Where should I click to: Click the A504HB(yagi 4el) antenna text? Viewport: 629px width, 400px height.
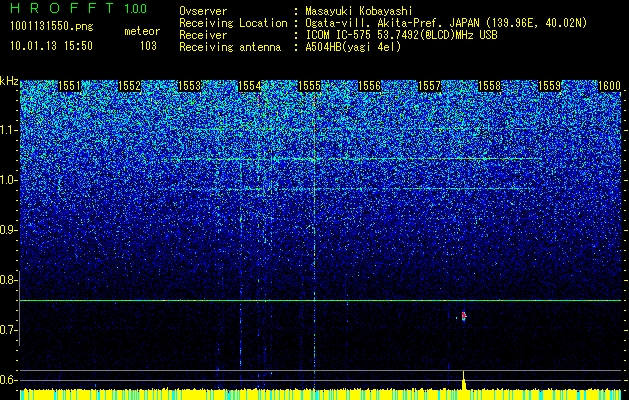pyautogui.click(x=353, y=47)
